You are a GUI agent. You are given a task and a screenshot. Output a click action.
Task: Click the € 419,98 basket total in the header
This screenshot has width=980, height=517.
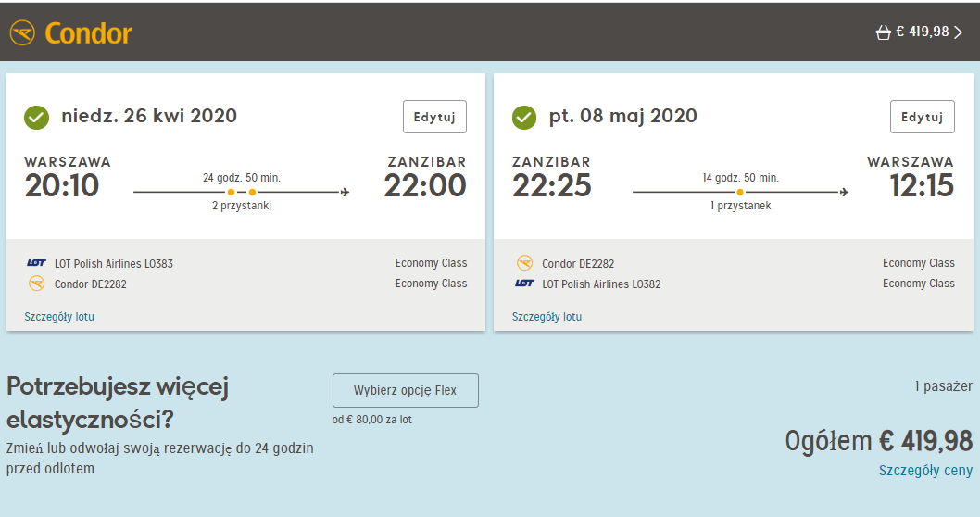[923, 32]
